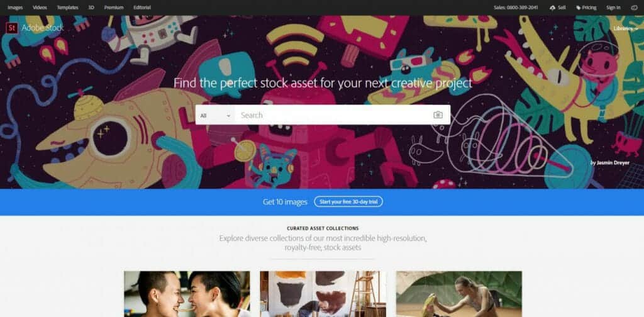Expand the All category dropdown
644x317 pixels.
tap(215, 115)
